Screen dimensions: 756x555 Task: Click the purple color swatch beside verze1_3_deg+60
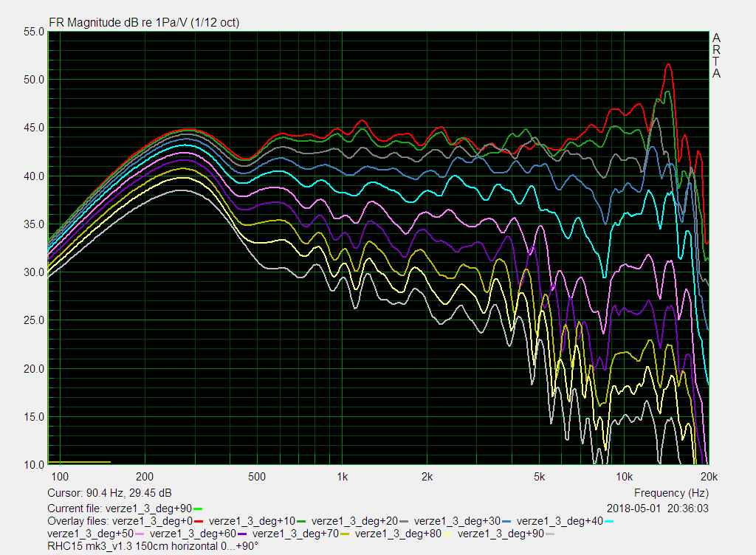pyautogui.click(x=242, y=534)
